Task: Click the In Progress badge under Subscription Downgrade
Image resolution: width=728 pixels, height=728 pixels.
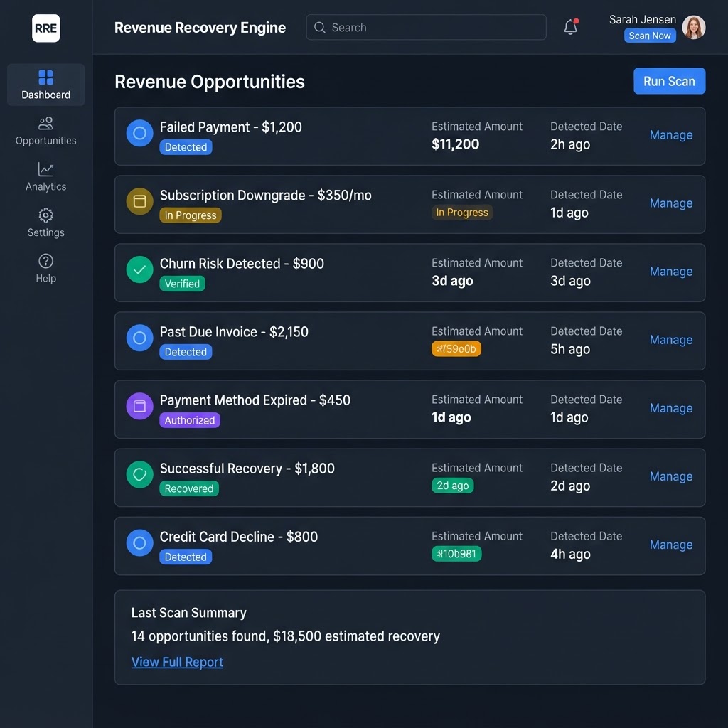Action: click(191, 215)
